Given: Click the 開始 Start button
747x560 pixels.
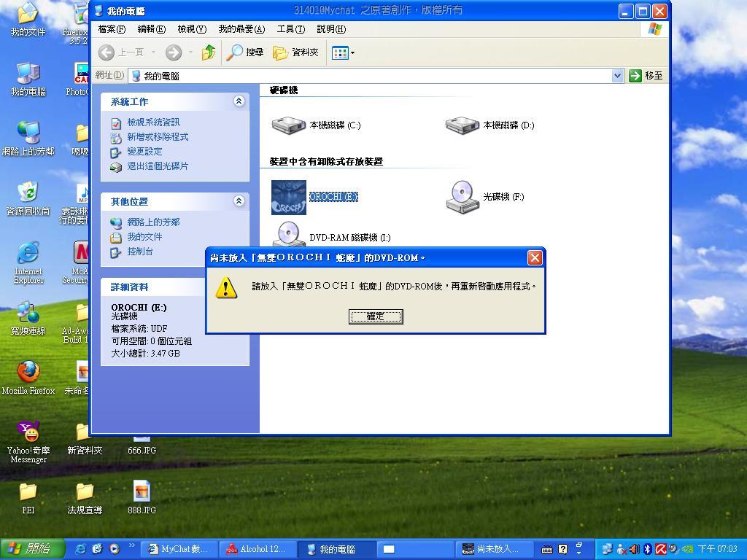Looking at the screenshot, I should (32, 549).
